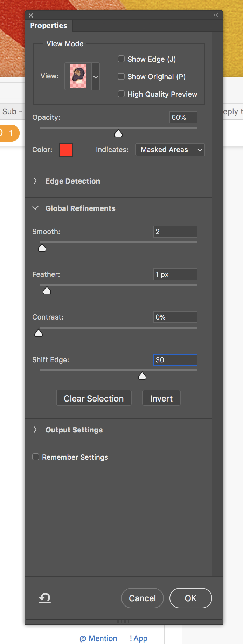Check Remember Settings option
This screenshot has width=243, height=644.
coord(36,457)
